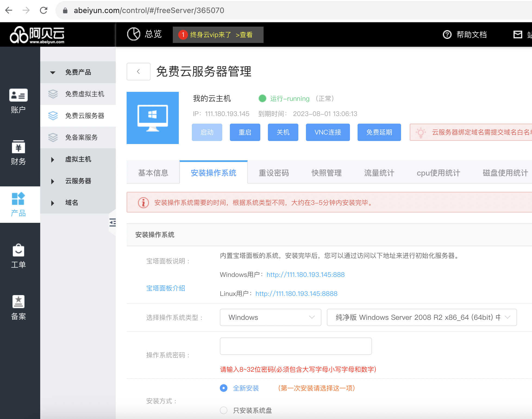The height and width of the screenshot is (419, 532).
Task: Click the 帮助文档 help question-mark icon
Action: pyautogui.click(x=447, y=35)
